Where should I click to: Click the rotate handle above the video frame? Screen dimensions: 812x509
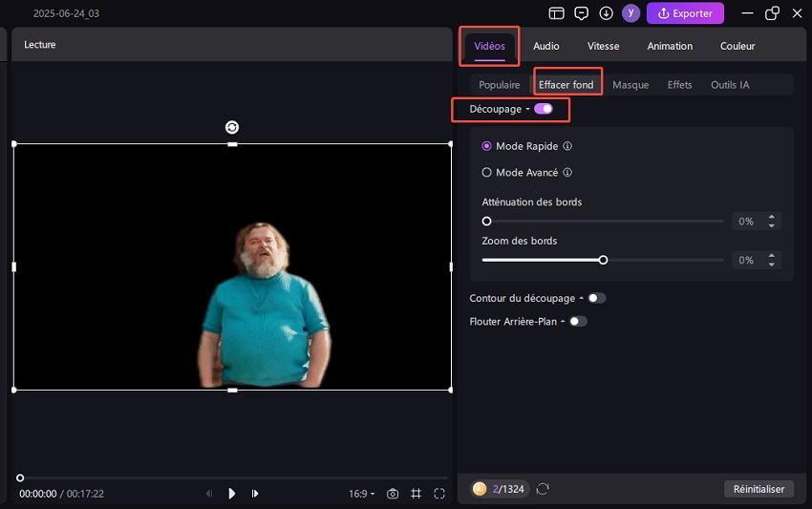pos(232,127)
